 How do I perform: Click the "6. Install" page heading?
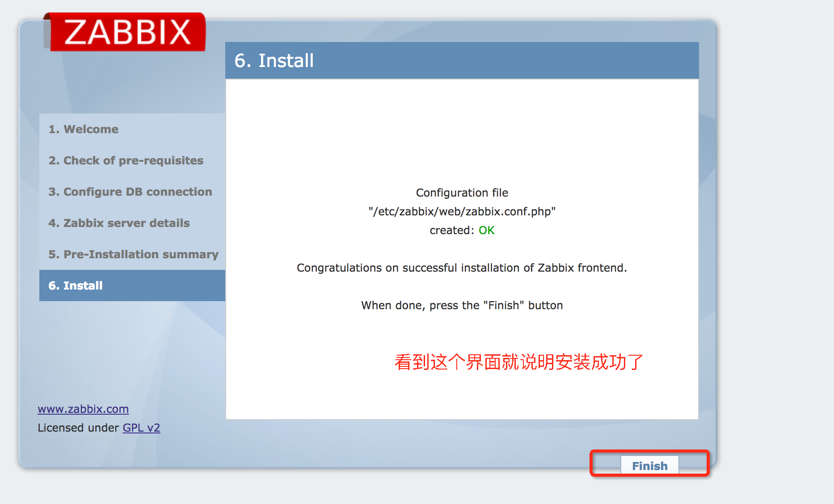[x=274, y=60]
